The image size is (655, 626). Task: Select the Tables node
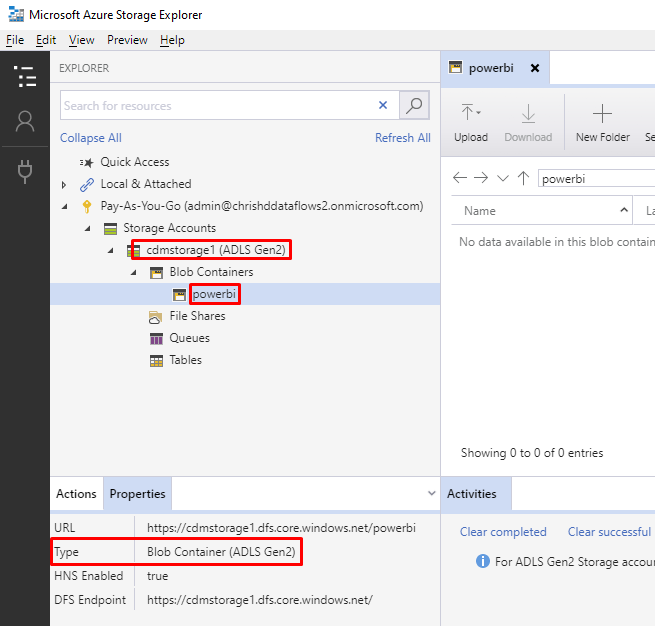[x=185, y=360]
